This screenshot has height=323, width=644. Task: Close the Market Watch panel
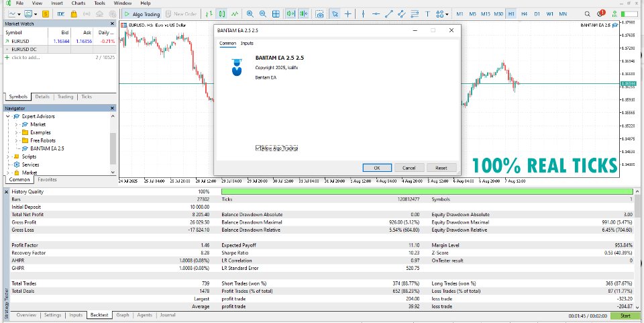click(112, 24)
